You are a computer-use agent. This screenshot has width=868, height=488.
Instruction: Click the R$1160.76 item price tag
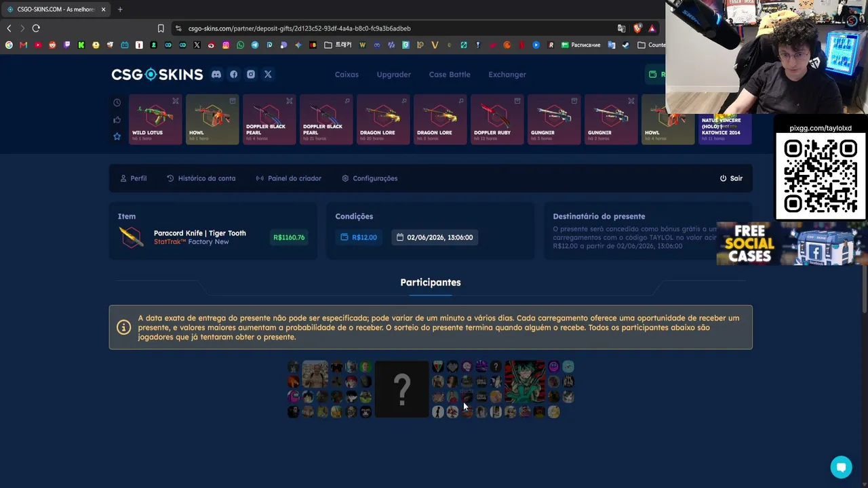289,237
